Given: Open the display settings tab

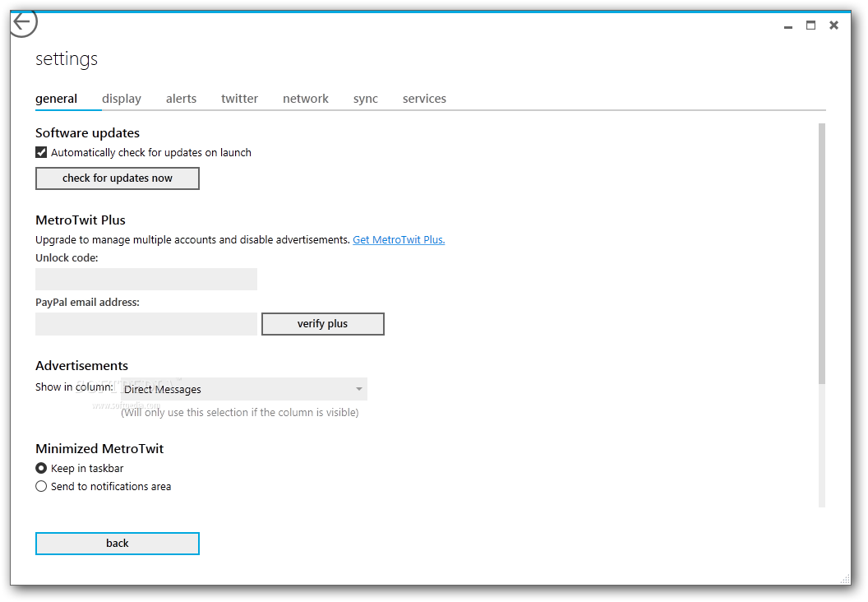Looking at the screenshot, I should coord(121,99).
